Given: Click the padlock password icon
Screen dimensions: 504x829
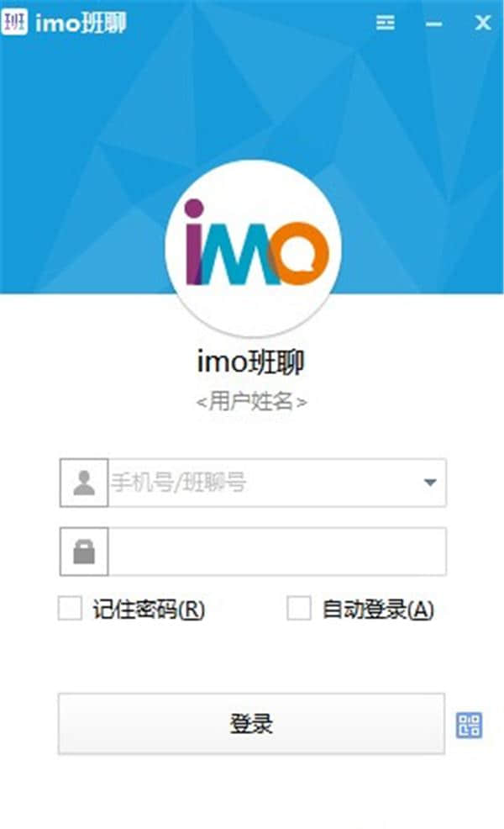Looking at the screenshot, I should click(x=84, y=552).
